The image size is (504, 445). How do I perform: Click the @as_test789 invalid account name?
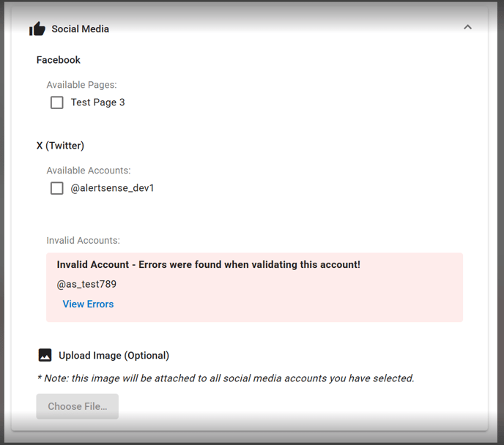(86, 284)
